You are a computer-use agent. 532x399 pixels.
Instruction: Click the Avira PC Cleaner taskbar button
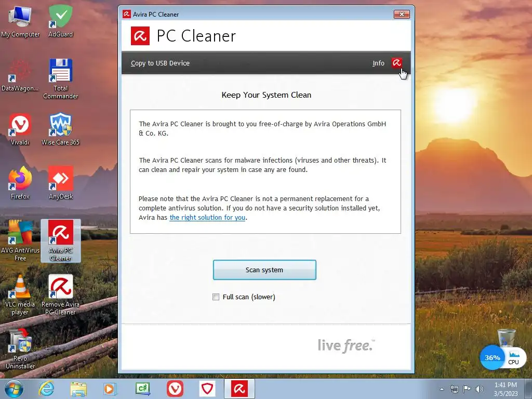[x=239, y=389]
